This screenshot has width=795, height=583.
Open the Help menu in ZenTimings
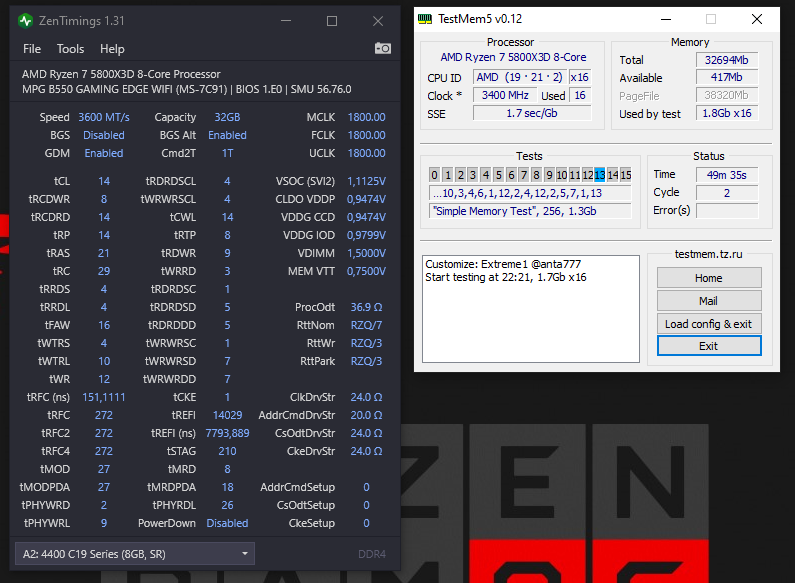click(112, 49)
